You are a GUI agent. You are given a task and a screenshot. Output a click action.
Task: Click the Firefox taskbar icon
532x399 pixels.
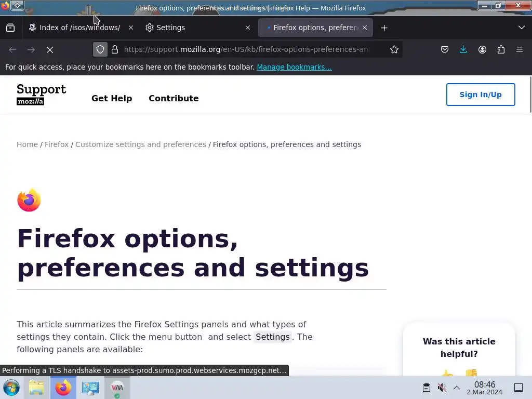point(63,388)
